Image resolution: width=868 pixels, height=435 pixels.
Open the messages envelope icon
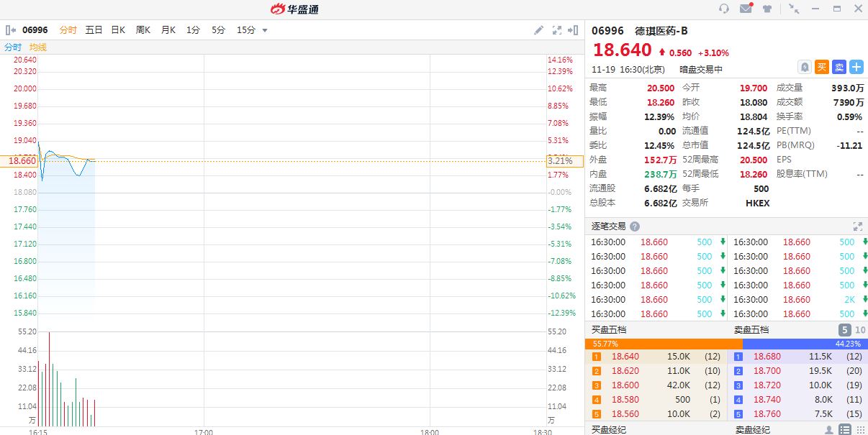coord(746,9)
